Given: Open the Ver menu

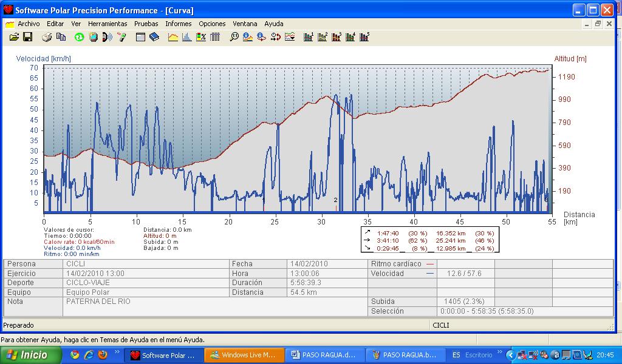Looking at the screenshot, I should [x=76, y=24].
